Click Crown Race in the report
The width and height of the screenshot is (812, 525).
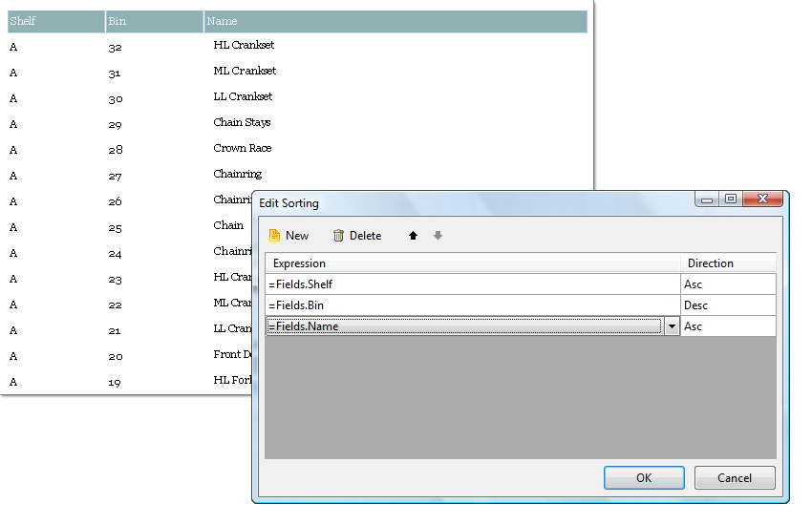(x=243, y=149)
